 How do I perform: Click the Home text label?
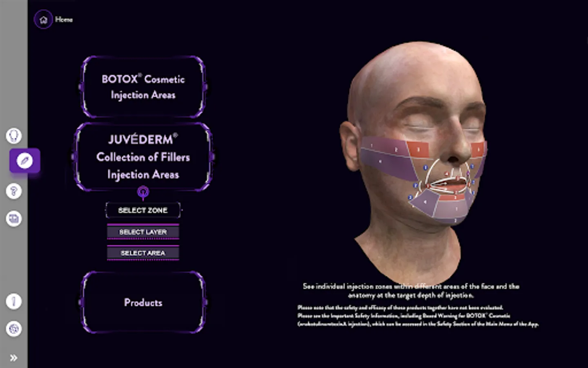coord(64,19)
